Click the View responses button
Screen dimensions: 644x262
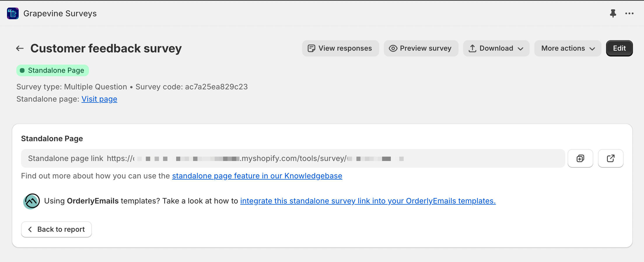click(341, 48)
